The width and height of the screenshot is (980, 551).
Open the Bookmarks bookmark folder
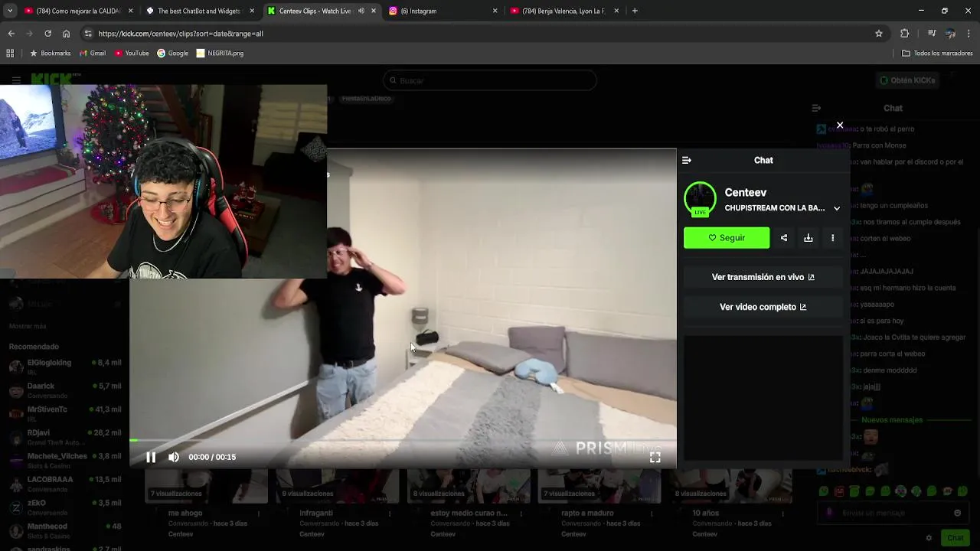(51, 54)
